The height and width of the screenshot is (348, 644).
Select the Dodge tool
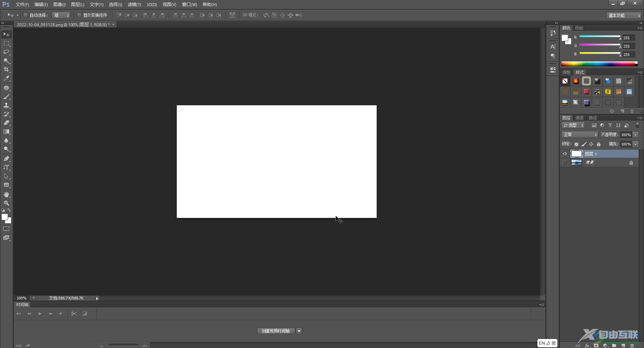click(x=6, y=149)
